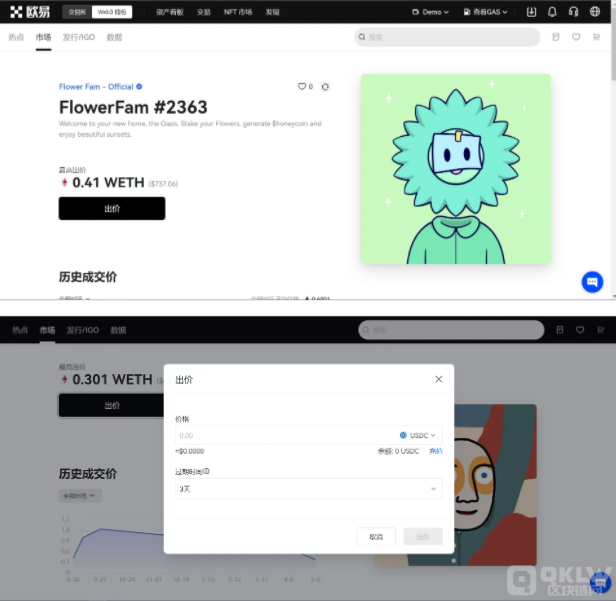Open the notifications bell
The image size is (616, 601).
click(552, 12)
